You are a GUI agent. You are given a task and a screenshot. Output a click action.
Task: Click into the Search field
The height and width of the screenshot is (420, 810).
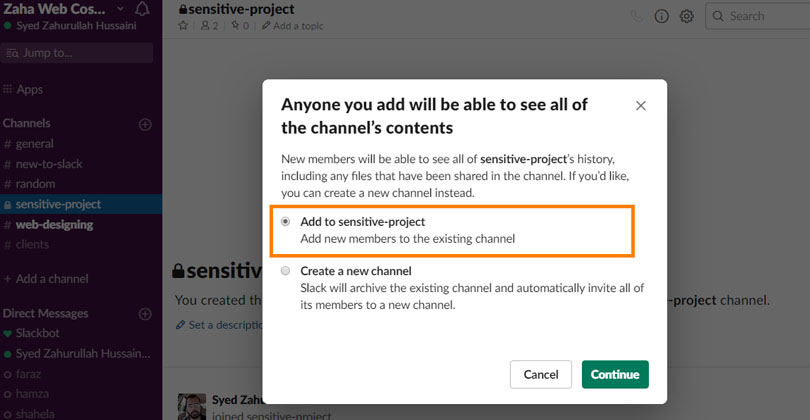pyautogui.click(x=760, y=16)
